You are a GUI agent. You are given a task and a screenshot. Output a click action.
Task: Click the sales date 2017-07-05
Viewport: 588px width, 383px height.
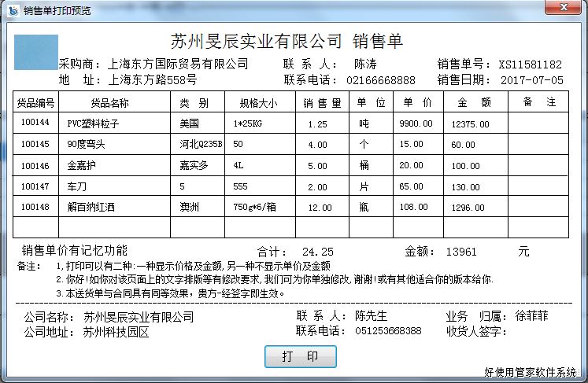point(533,80)
